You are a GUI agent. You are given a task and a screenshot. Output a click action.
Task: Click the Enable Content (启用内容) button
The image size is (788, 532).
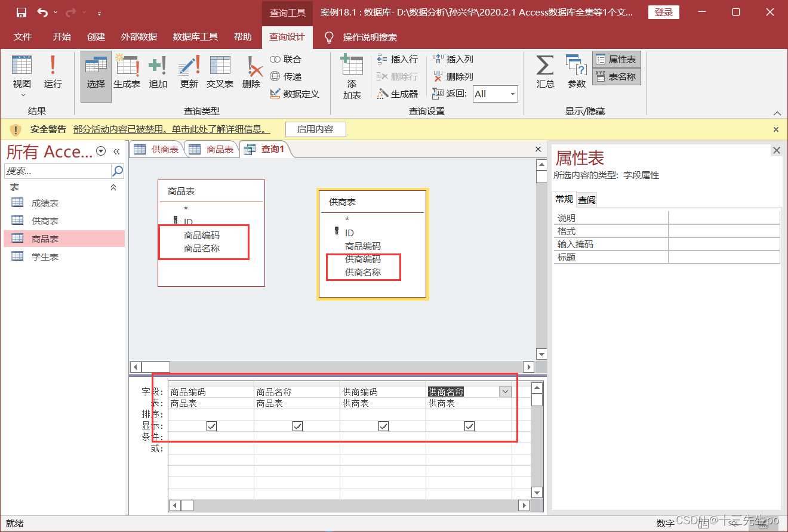coord(315,129)
